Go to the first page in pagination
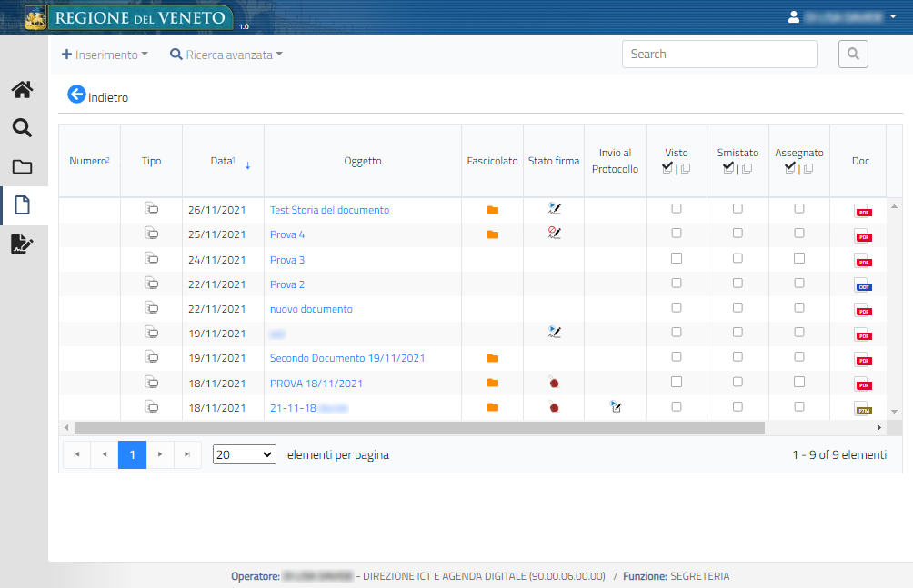Screen dimensions: 913x588 click(x=77, y=454)
